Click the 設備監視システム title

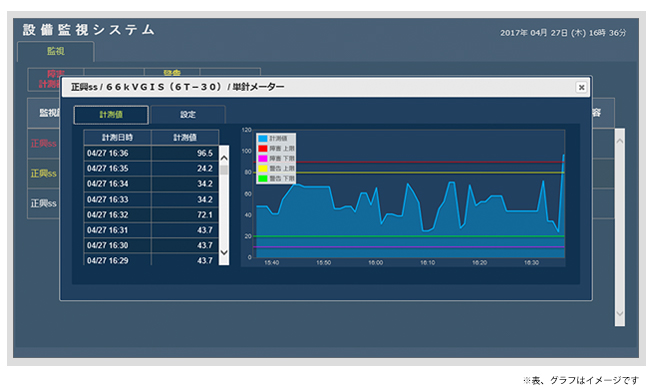[89, 30]
